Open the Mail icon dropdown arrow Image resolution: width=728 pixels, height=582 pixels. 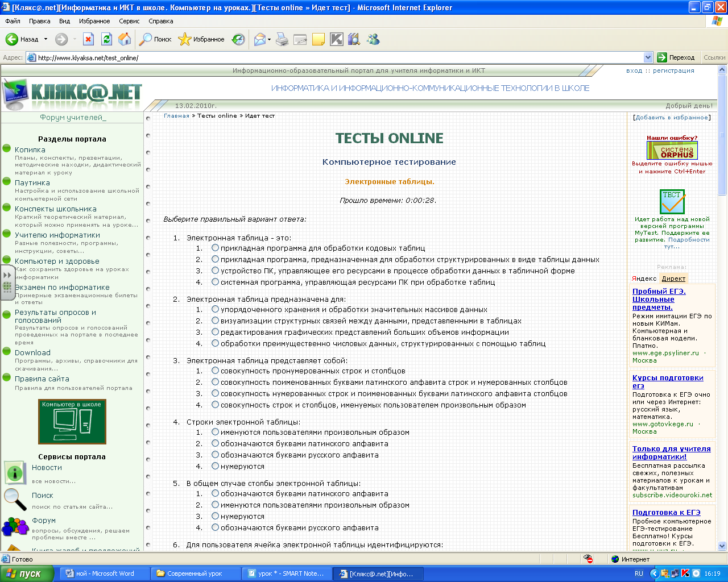click(269, 39)
